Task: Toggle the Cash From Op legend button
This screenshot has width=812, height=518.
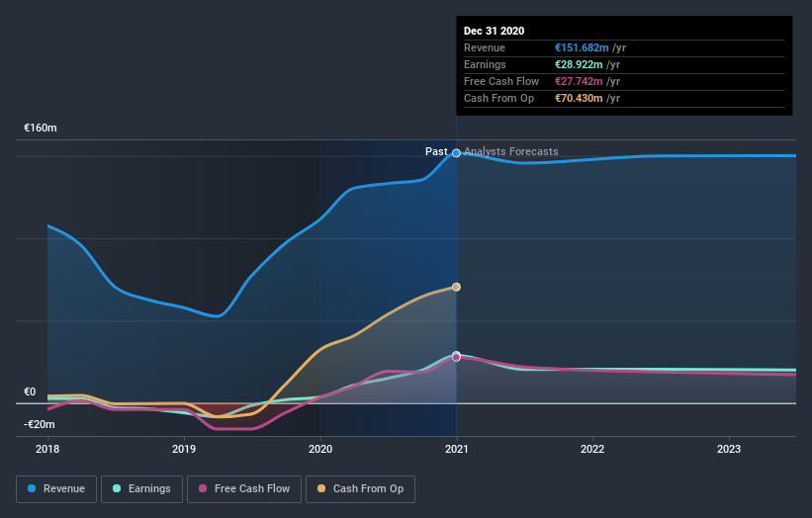Action: pyautogui.click(x=360, y=489)
